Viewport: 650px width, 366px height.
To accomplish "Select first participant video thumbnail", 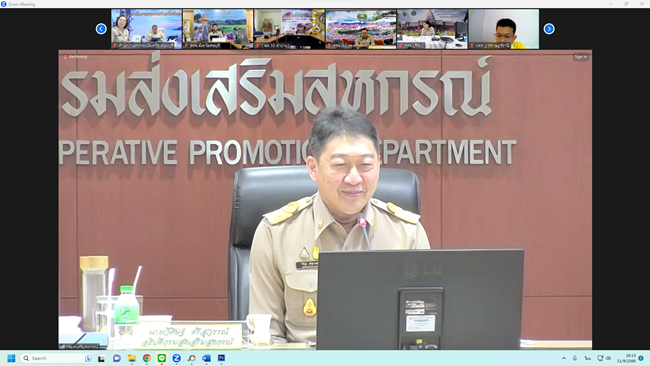I will [x=146, y=29].
